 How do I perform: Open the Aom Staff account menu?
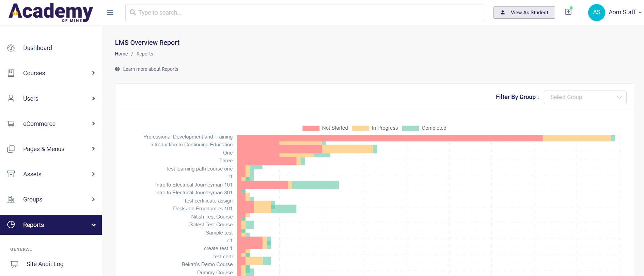tap(625, 13)
